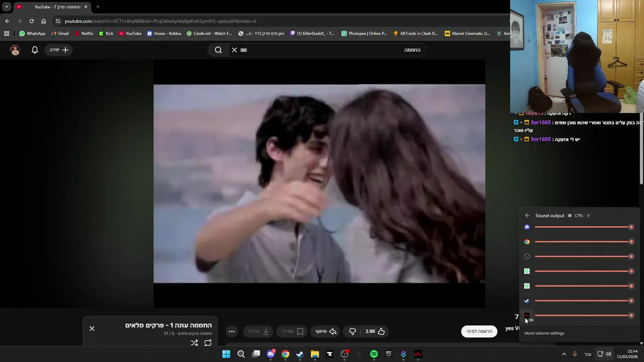Subscribe with the הרשמה למינוי button

479,331
